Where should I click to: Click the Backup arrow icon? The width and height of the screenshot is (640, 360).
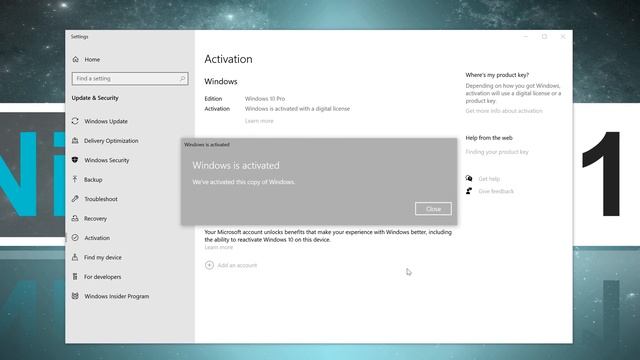click(x=75, y=179)
